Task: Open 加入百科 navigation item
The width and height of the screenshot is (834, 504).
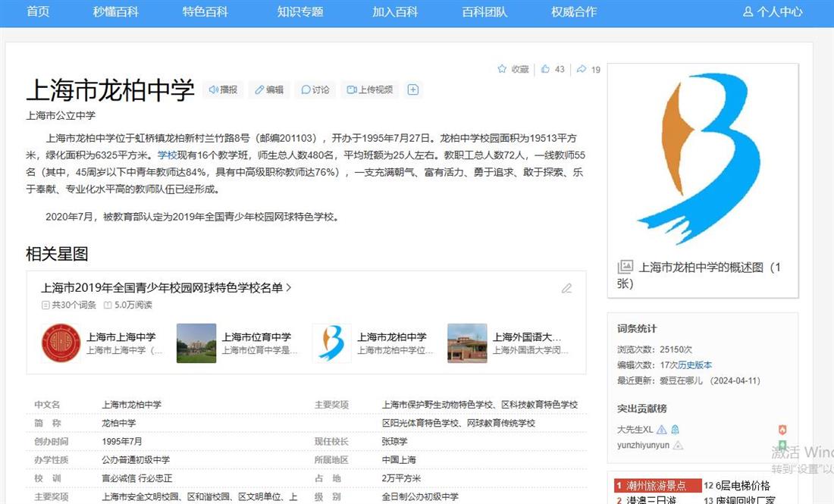Action: coord(395,11)
